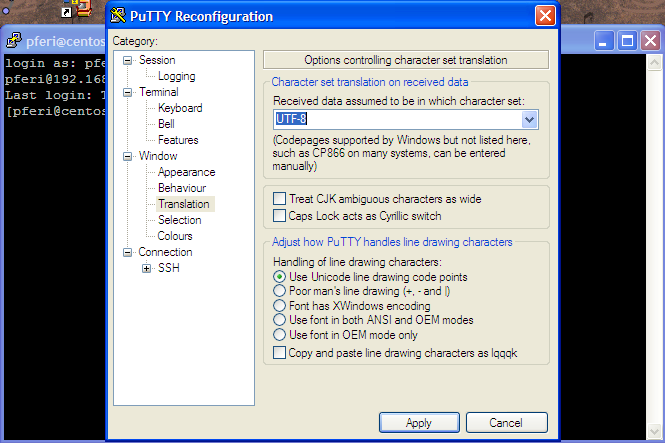The height and width of the screenshot is (443, 665).
Task: Open the Appearance settings category
Action: pyautogui.click(x=186, y=172)
